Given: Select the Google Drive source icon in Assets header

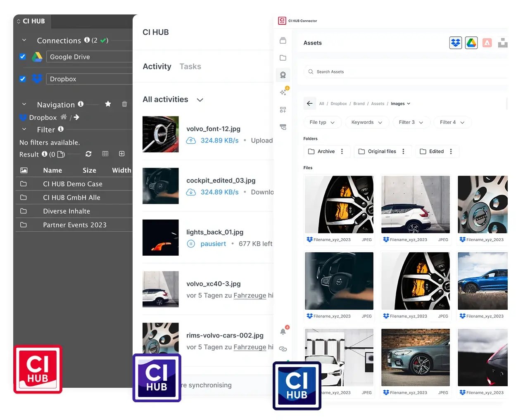Looking at the screenshot, I should click(471, 43).
